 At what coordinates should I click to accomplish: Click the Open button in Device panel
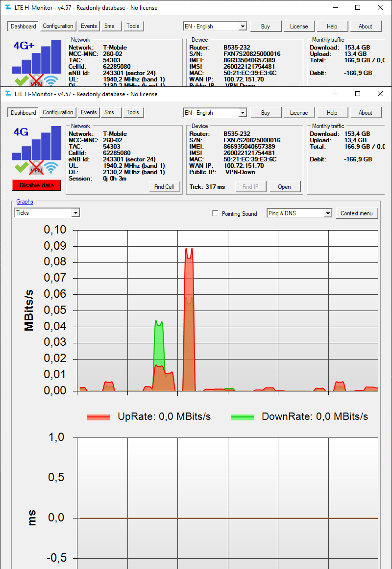pos(285,186)
